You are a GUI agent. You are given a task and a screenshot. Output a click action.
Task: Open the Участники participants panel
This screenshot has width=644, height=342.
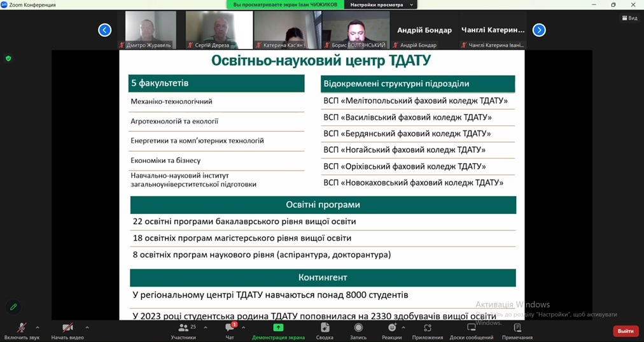pos(183,331)
